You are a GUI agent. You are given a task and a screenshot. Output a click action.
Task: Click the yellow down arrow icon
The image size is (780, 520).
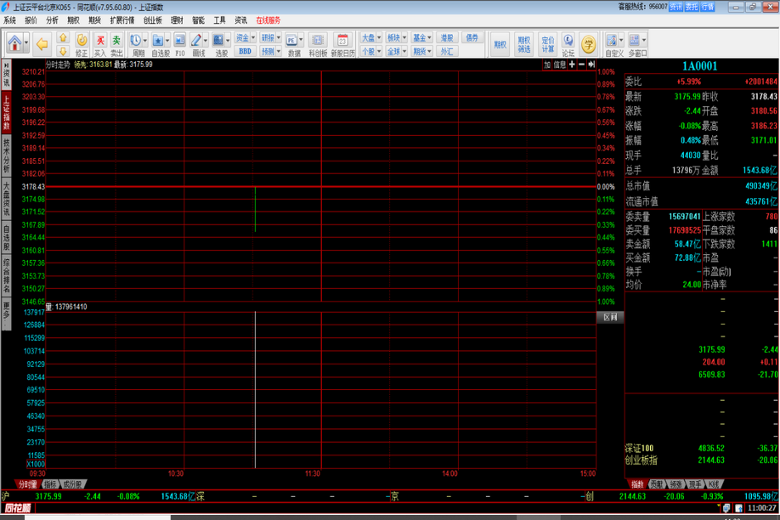63,51
